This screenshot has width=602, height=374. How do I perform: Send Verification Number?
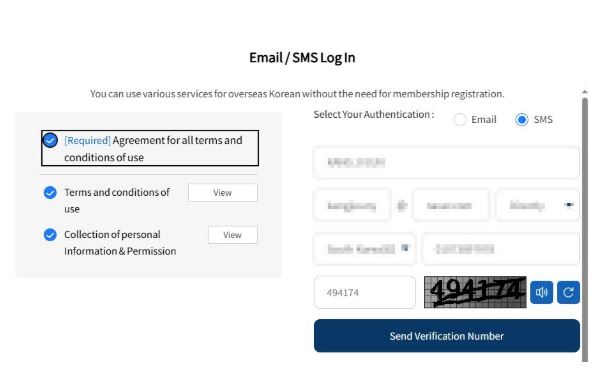click(447, 336)
